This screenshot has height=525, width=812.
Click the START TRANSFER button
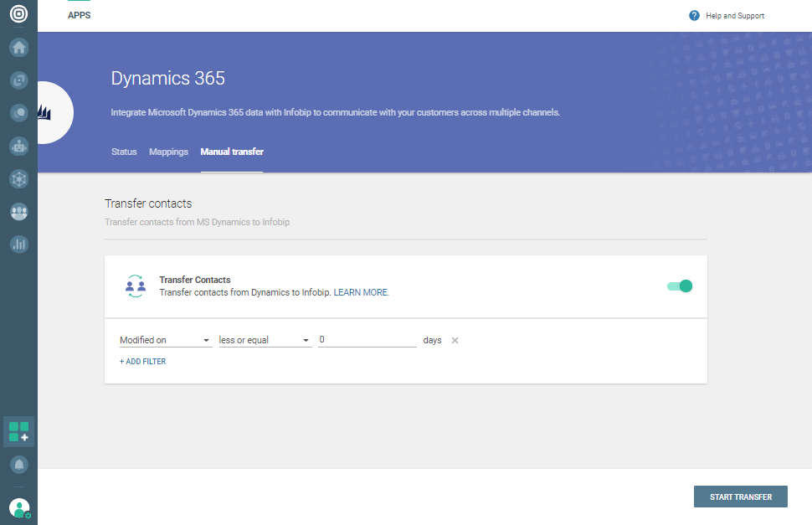click(740, 497)
